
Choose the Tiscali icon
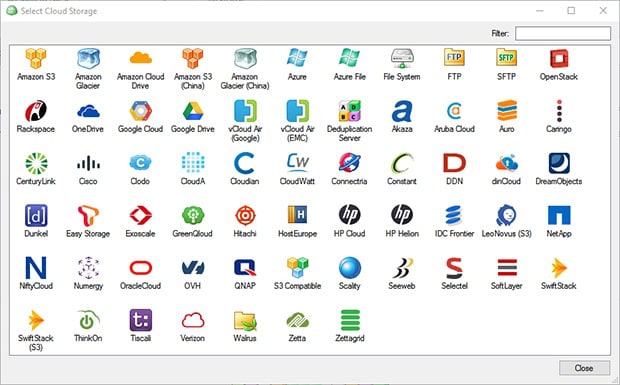coord(140,320)
